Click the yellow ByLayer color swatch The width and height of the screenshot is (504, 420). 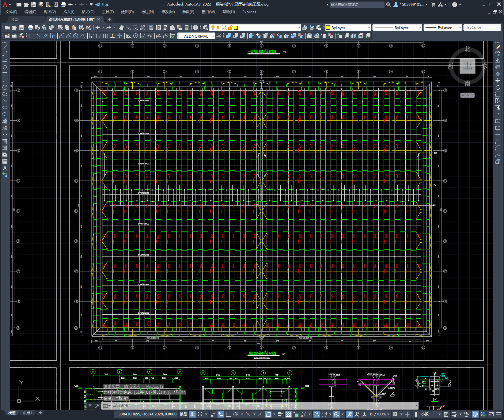pyautogui.click(x=328, y=28)
